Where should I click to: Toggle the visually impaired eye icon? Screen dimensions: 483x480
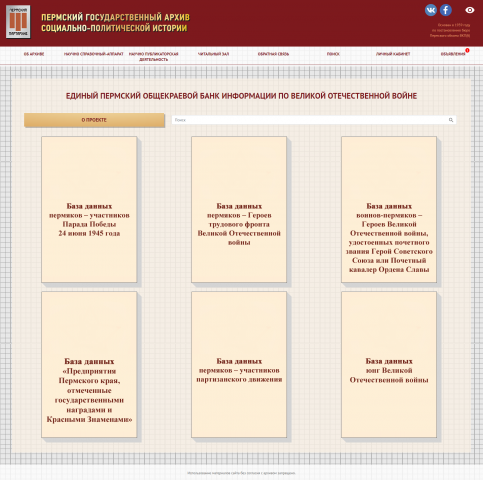(469, 10)
